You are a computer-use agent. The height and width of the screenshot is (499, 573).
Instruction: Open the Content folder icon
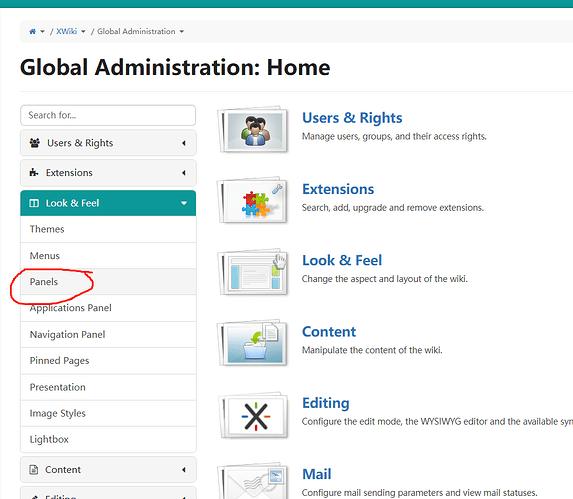click(254, 344)
